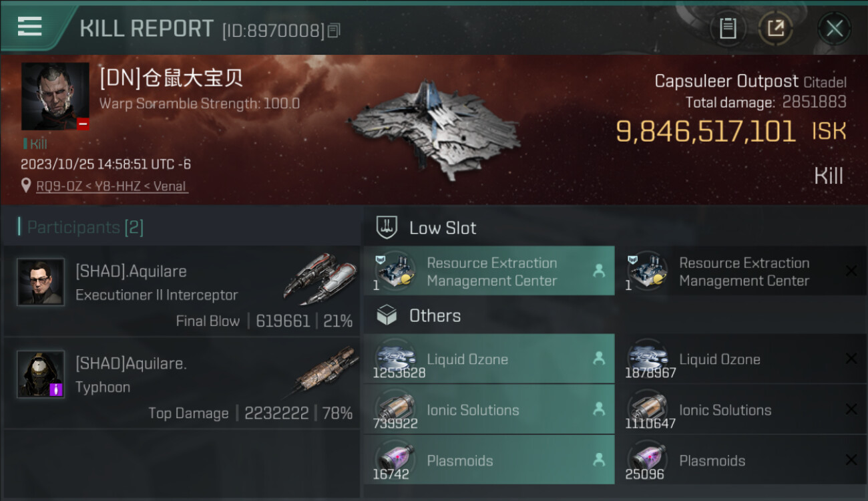View [SHAD].Aquilare Executioner II participant portrait

pos(41,282)
